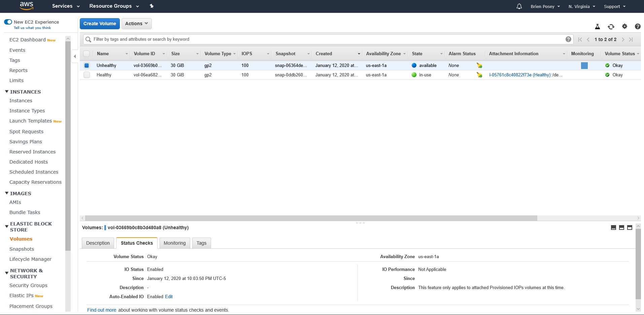Add alarm for the Unhealthy volume
The height and width of the screenshot is (315, 644).
(x=479, y=65)
